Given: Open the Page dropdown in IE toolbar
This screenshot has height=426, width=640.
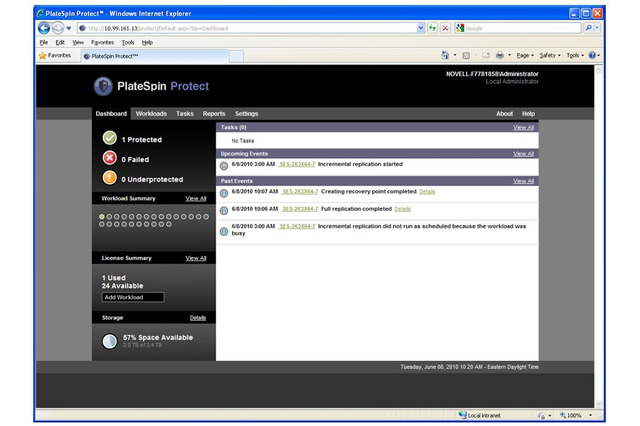Looking at the screenshot, I should click(525, 56).
